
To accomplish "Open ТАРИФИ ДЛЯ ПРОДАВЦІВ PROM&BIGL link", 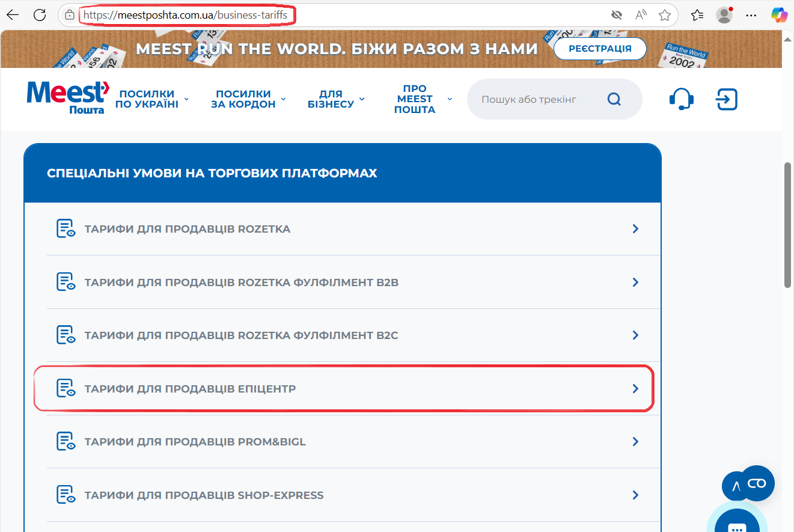I will click(195, 441).
